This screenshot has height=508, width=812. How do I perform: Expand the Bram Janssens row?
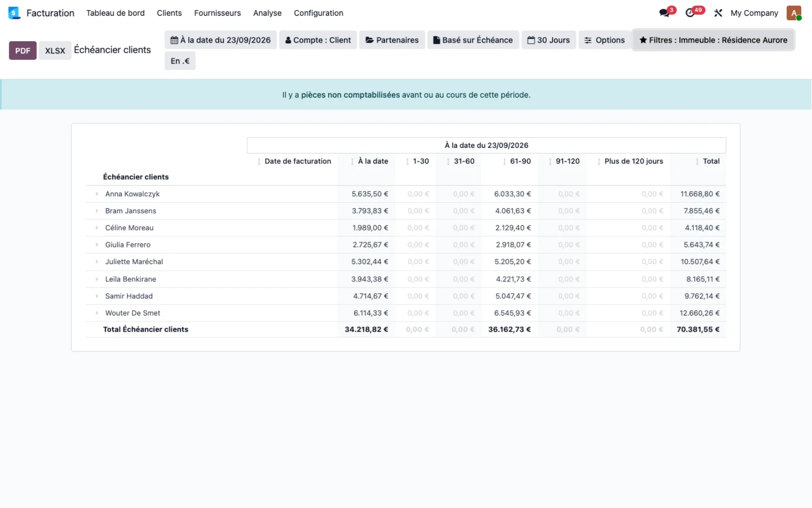point(97,211)
